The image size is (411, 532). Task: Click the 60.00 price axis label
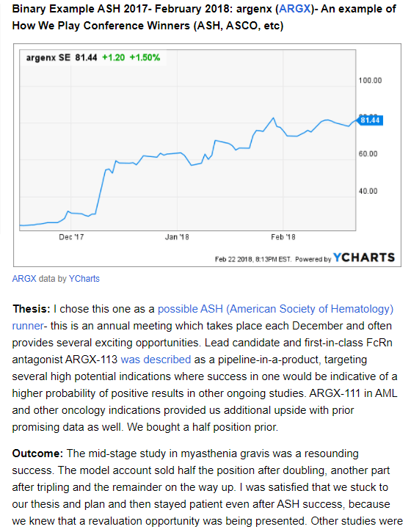pyautogui.click(x=368, y=154)
